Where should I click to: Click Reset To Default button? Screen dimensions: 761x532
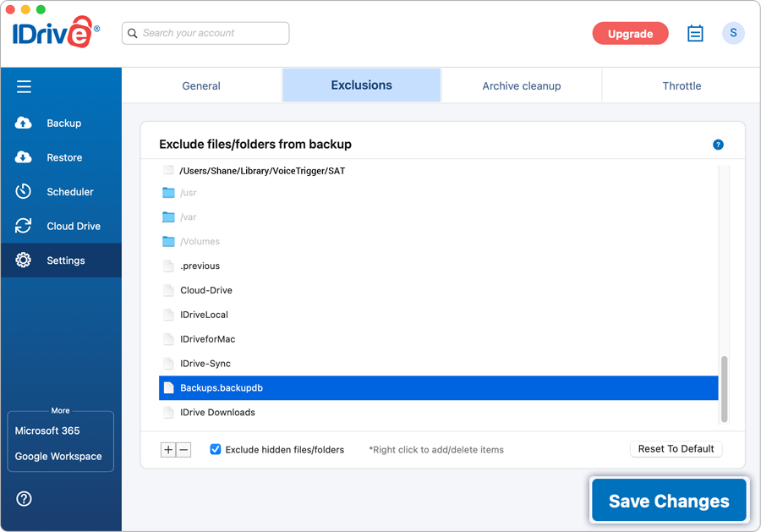[676, 449]
